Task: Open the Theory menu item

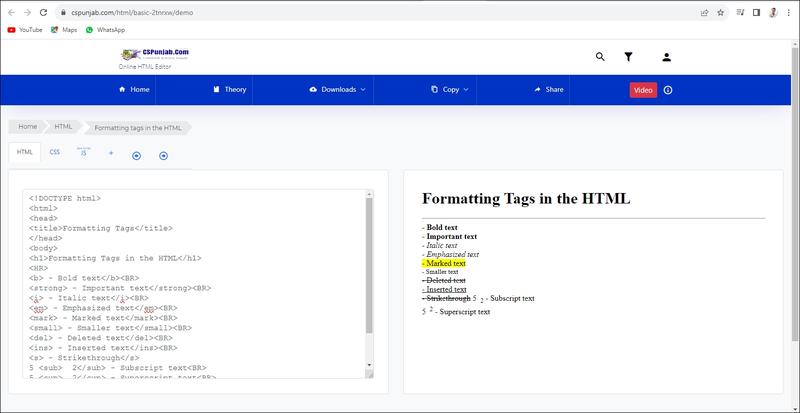Action: [229, 90]
